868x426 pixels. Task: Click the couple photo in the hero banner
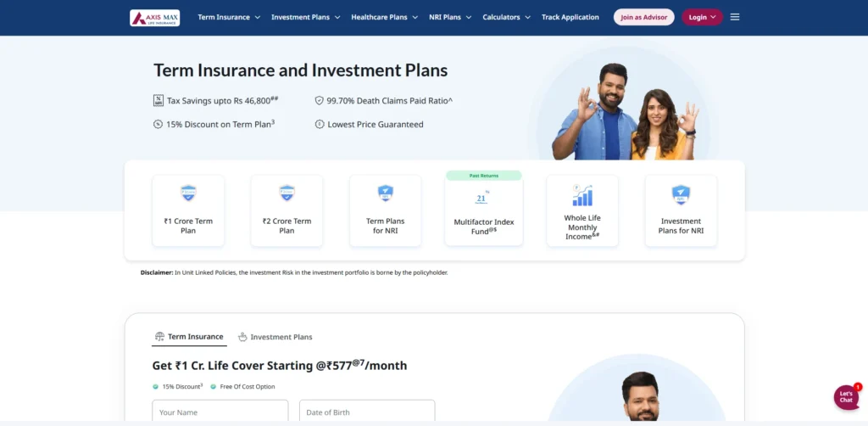(626, 111)
